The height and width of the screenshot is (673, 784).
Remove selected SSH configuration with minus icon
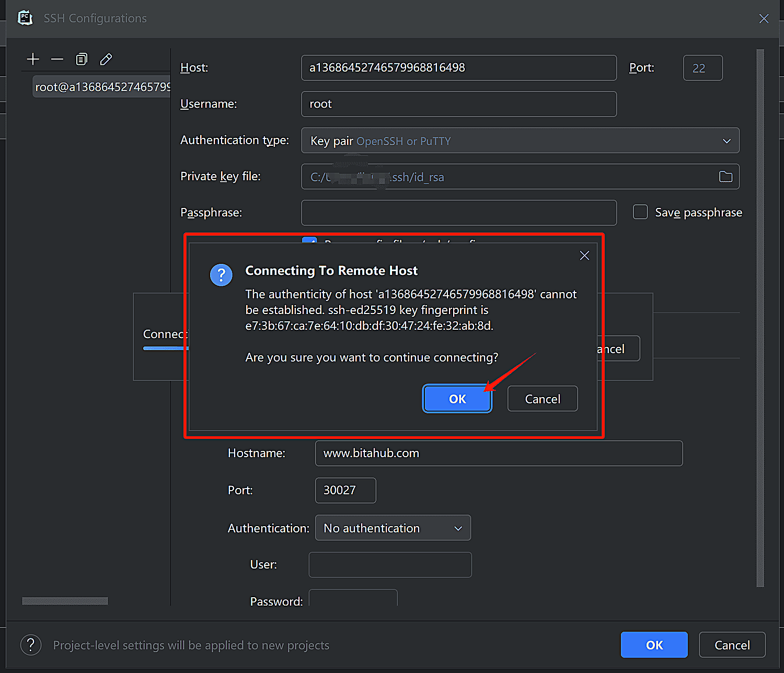coord(57,59)
